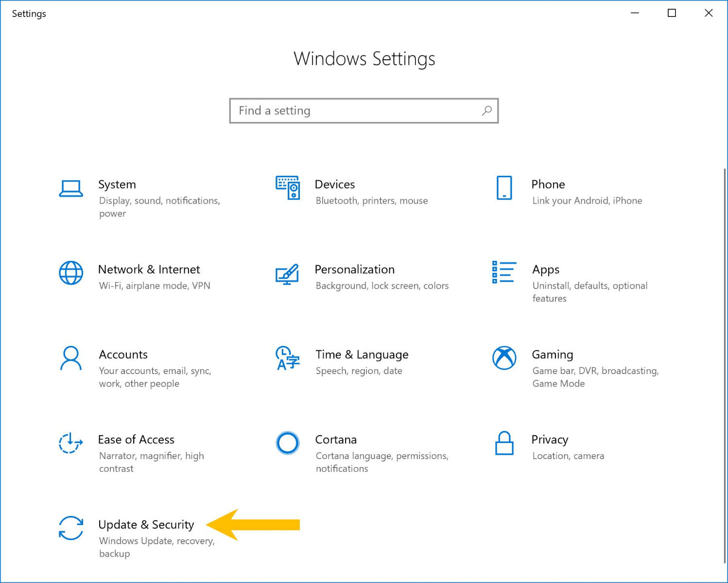The height and width of the screenshot is (583, 728).
Task: Open Update & Security title
Action: 146,525
